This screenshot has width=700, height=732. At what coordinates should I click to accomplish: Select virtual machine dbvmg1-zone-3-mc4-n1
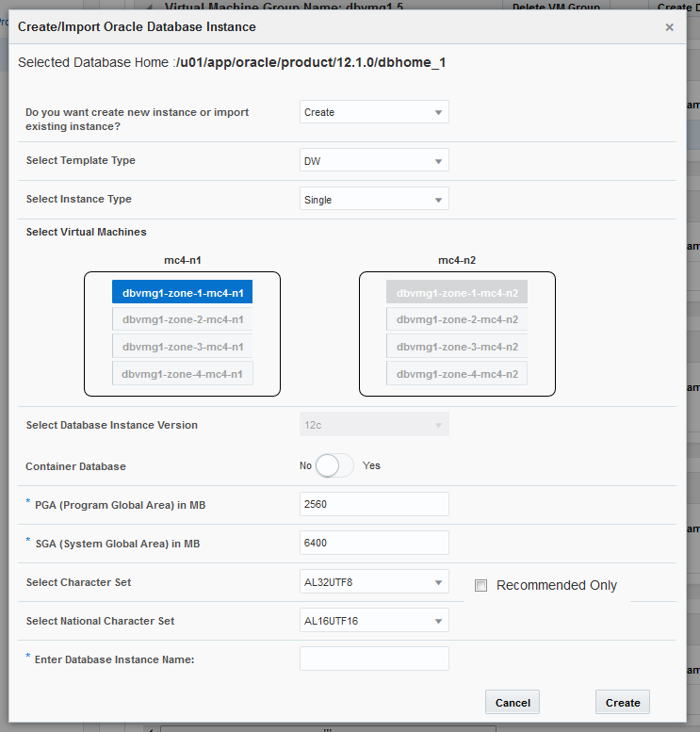182,347
